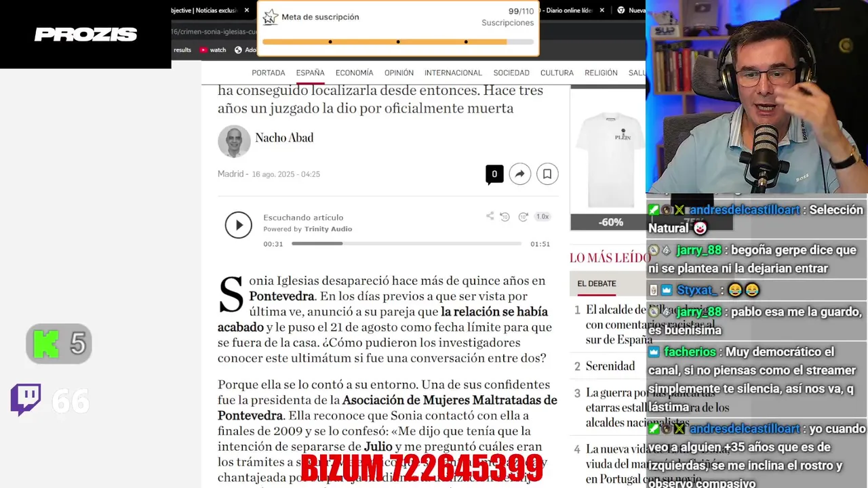The image size is (868, 488).
Task: Click andresdelcastilloart's 'Selección Natural' message
Action: point(756,219)
